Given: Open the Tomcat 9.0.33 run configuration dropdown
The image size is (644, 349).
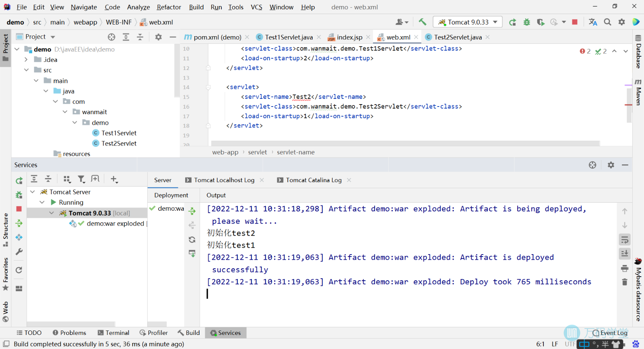Looking at the screenshot, I should pyautogui.click(x=468, y=22).
